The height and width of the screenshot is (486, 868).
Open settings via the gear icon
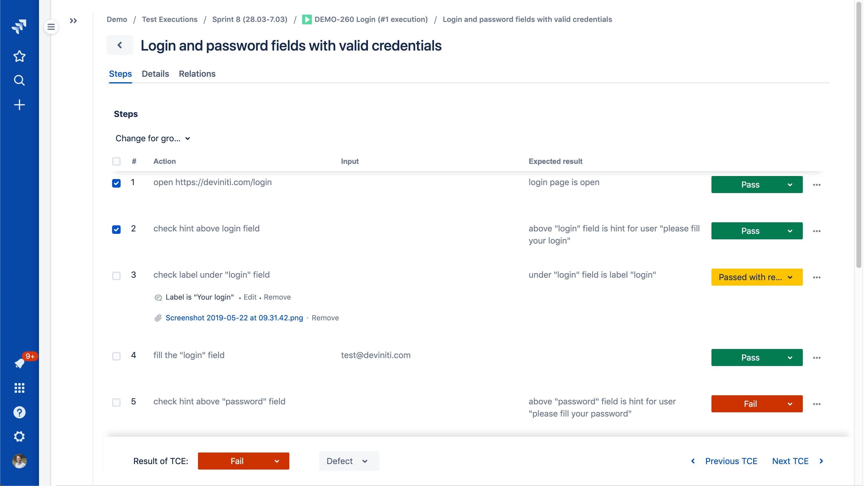click(x=19, y=436)
